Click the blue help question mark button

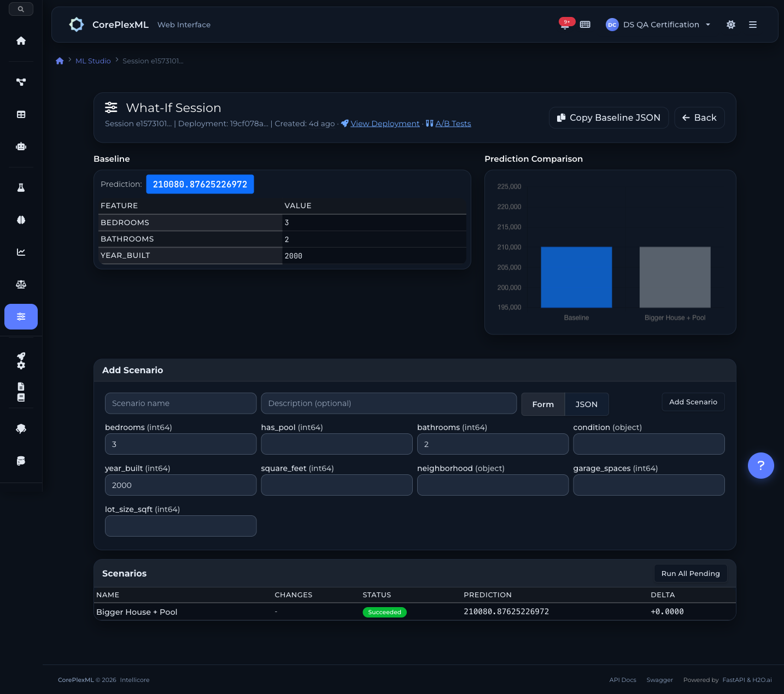pyautogui.click(x=760, y=466)
